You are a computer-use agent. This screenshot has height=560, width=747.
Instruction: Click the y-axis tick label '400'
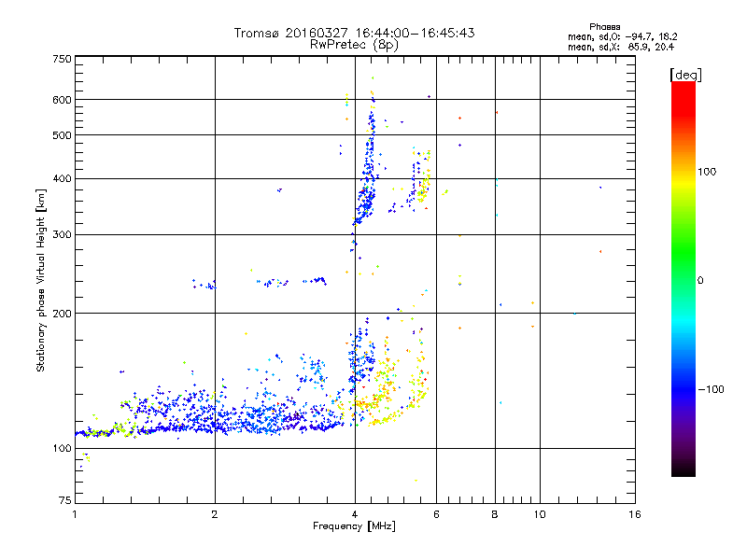(62, 179)
